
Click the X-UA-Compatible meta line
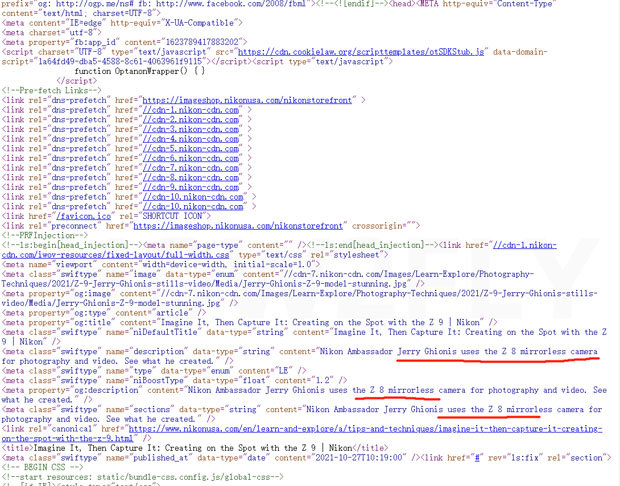coord(122,23)
